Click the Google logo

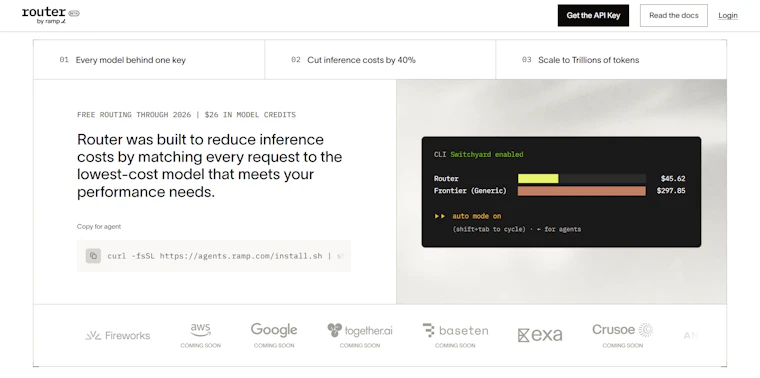(x=274, y=330)
